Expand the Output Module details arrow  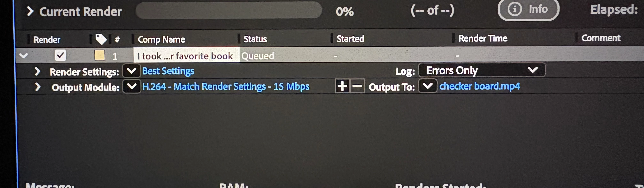coord(38,87)
